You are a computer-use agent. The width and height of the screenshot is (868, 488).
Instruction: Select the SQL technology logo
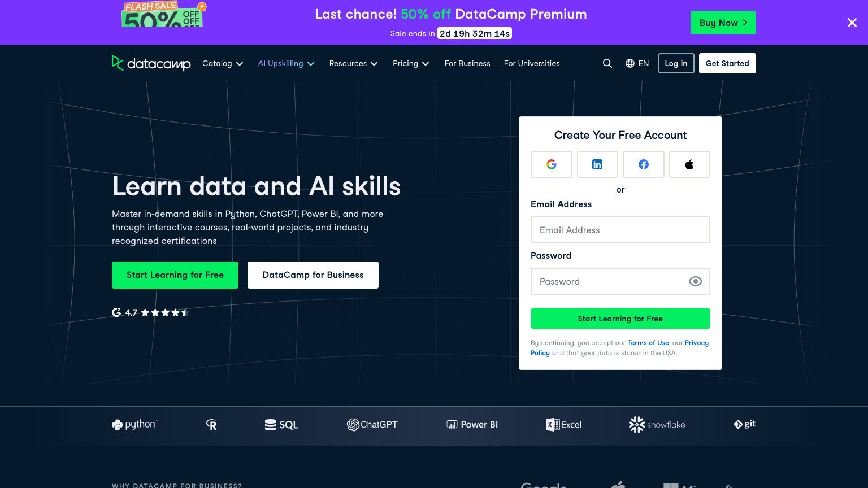(281, 425)
